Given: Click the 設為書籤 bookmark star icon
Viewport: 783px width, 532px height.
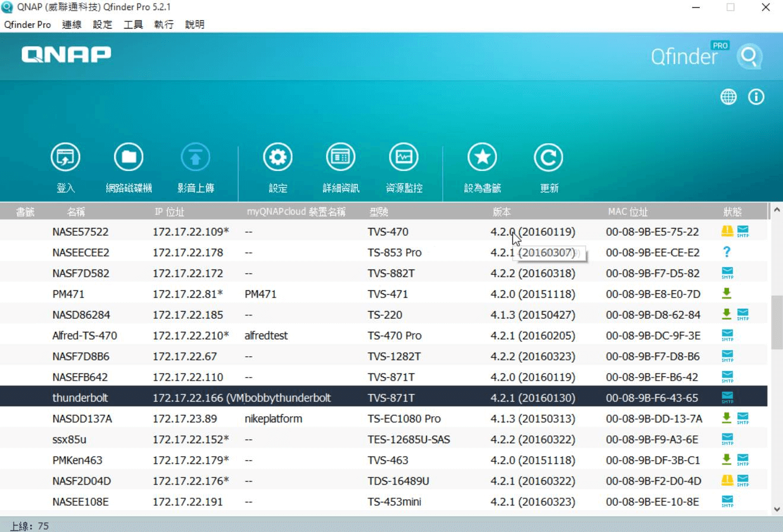Looking at the screenshot, I should tap(482, 158).
